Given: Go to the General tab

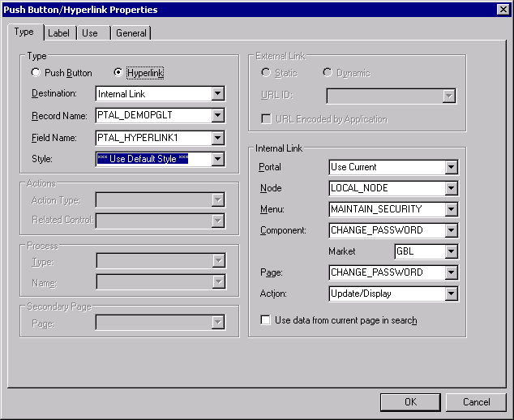Looking at the screenshot, I should 131,33.
